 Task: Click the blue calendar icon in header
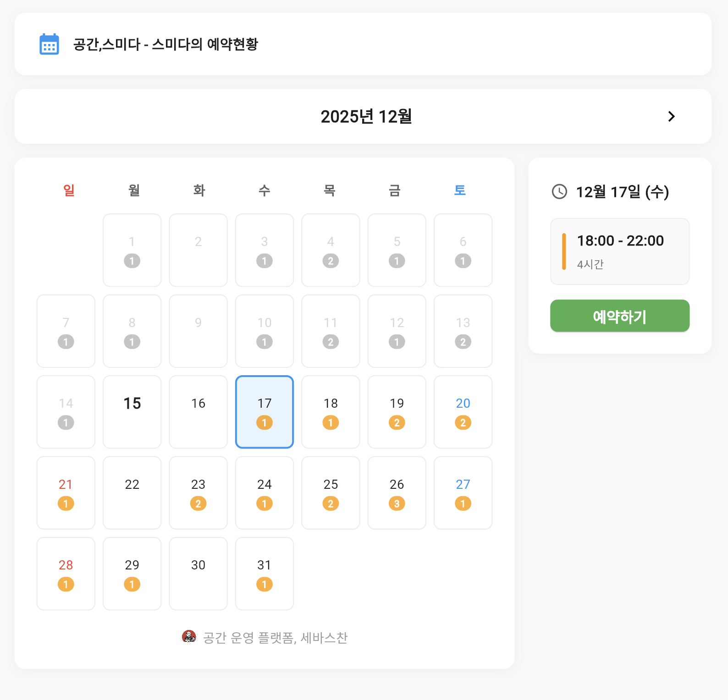pos(49,44)
